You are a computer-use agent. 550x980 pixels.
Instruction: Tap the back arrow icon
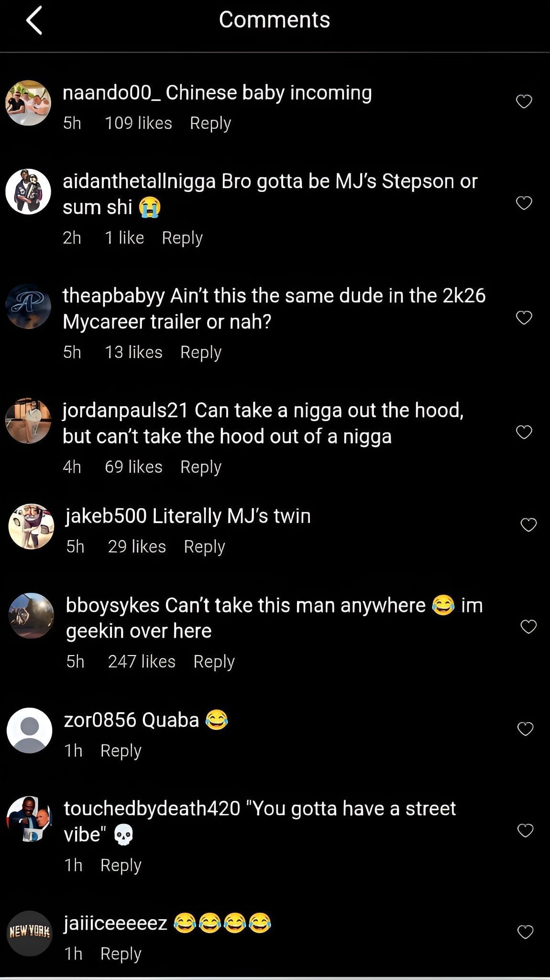pos(34,21)
